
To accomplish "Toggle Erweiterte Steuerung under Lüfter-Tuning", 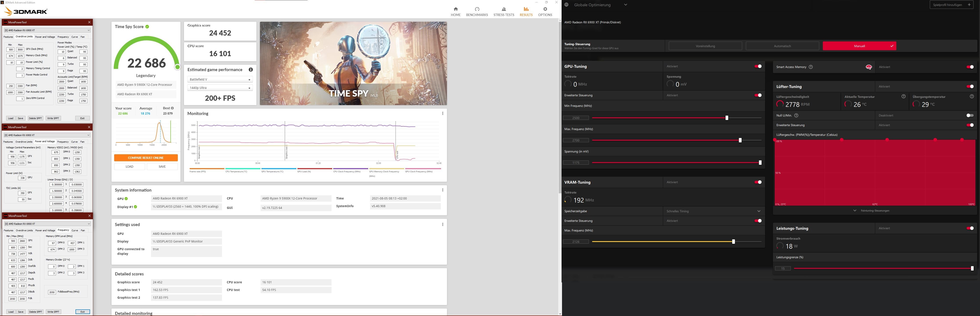I will (x=970, y=125).
